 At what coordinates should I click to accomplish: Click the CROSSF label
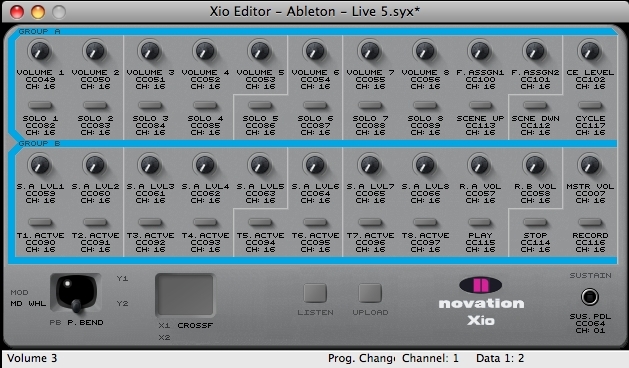coord(195,325)
